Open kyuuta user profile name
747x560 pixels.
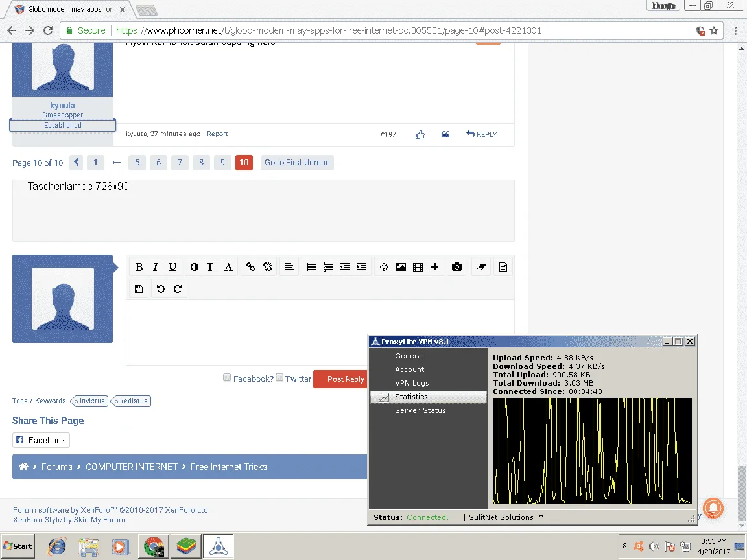62,105
